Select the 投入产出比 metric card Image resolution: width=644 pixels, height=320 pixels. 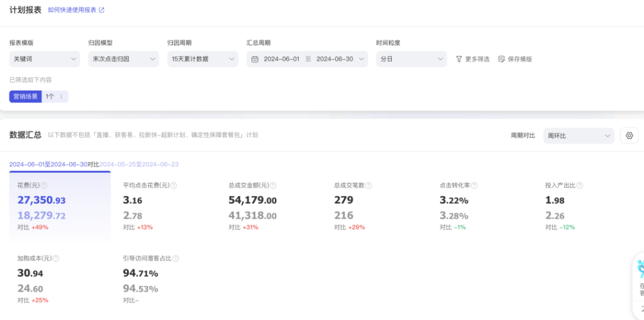tap(588, 206)
